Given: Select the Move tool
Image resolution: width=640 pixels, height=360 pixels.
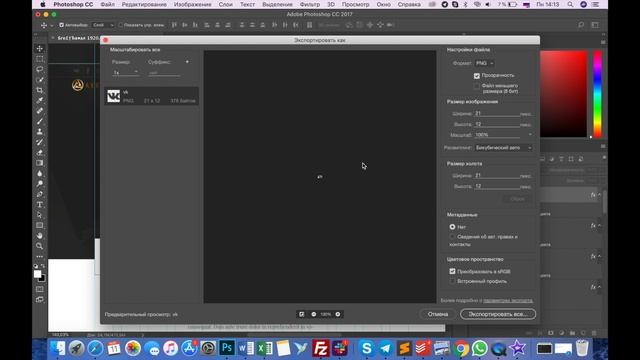Looking at the screenshot, I should (x=40, y=49).
